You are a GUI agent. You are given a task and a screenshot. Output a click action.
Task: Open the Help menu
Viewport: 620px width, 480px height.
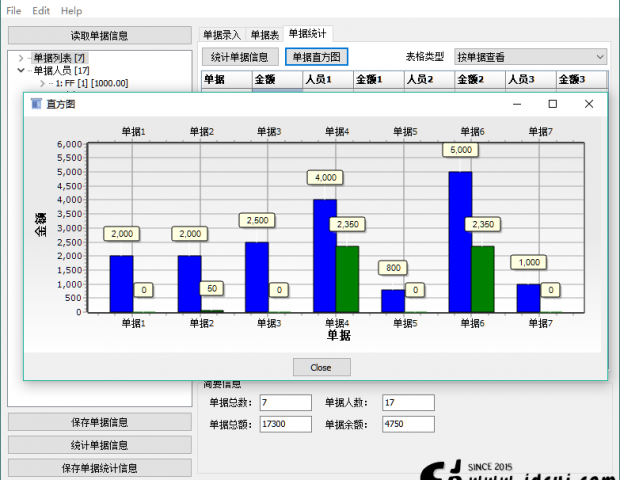[71, 10]
